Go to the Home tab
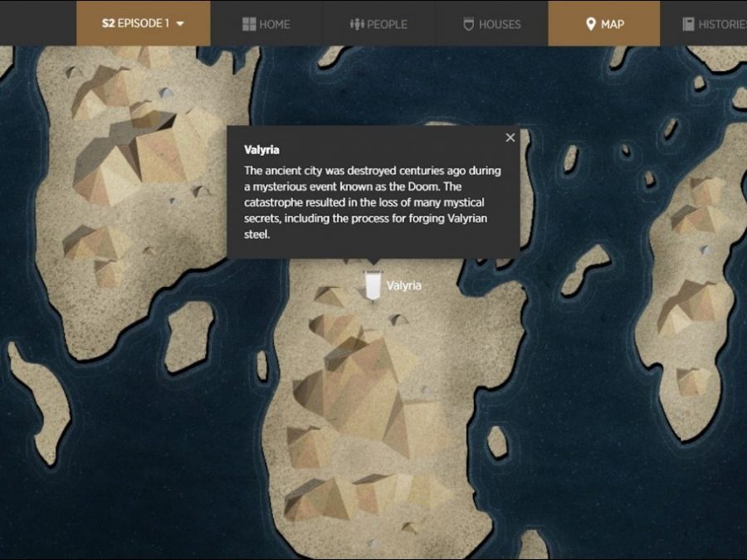 click(275, 24)
